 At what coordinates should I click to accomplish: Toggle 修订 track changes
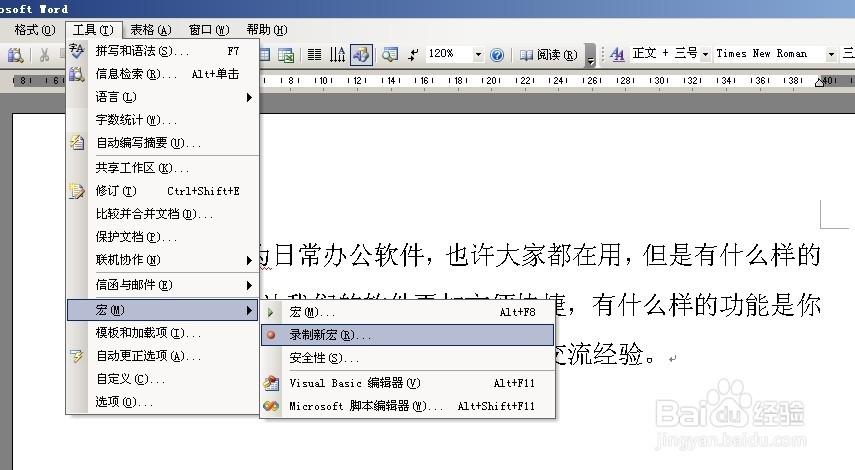click(x=162, y=191)
